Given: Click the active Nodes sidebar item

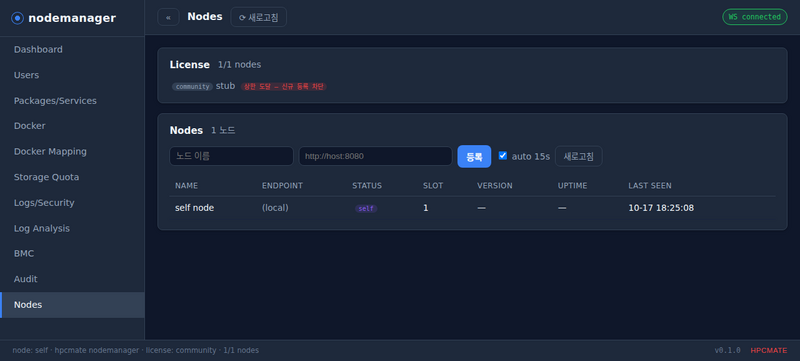Looking at the screenshot, I should point(72,305).
